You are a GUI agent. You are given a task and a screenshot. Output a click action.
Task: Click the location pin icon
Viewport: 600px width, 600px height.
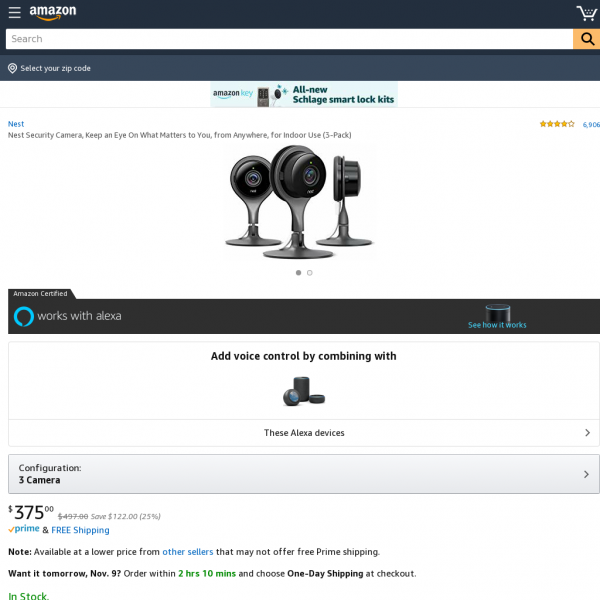coord(12,68)
